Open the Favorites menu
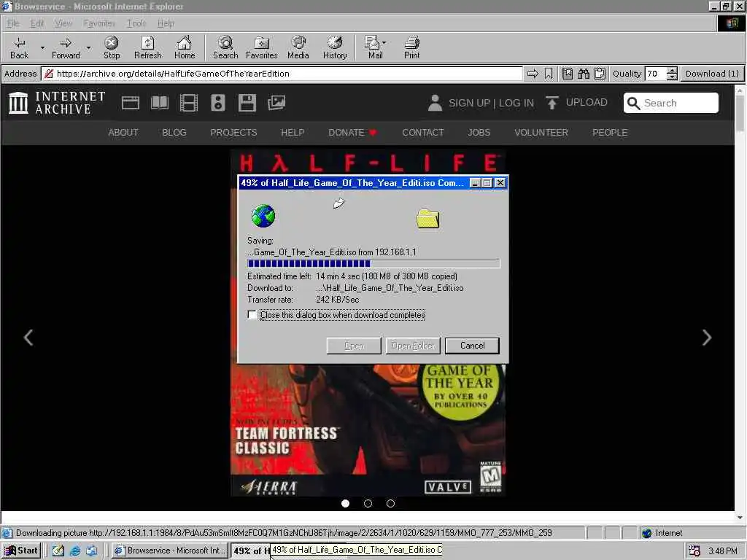The image size is (747, 560). pyautogui.click(x=99, y=23)
